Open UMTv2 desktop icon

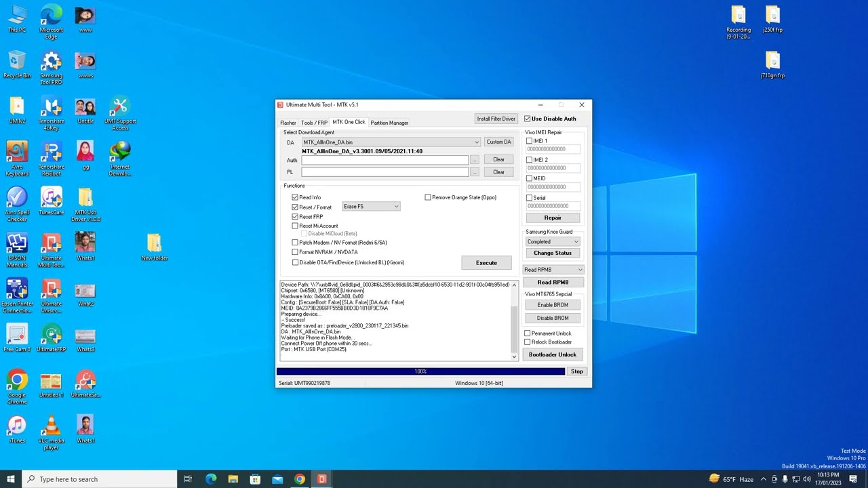pos(17,110)
